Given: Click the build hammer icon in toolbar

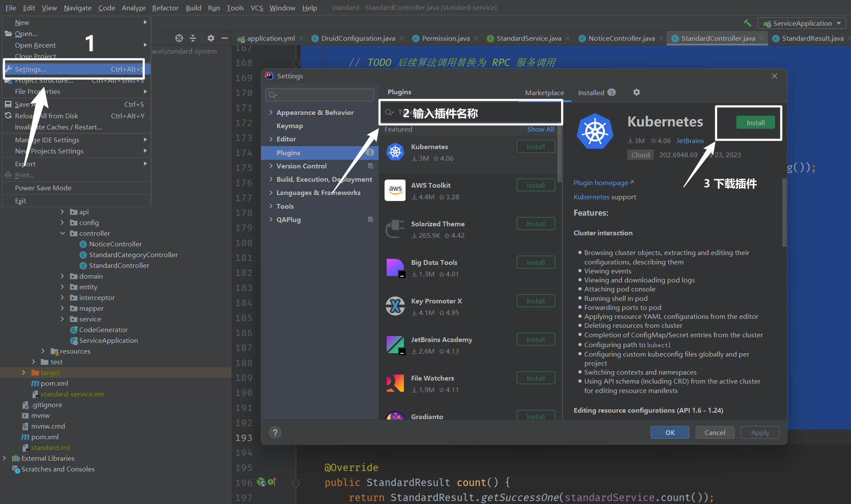Looking at the screenshot, I should [747, 23].
